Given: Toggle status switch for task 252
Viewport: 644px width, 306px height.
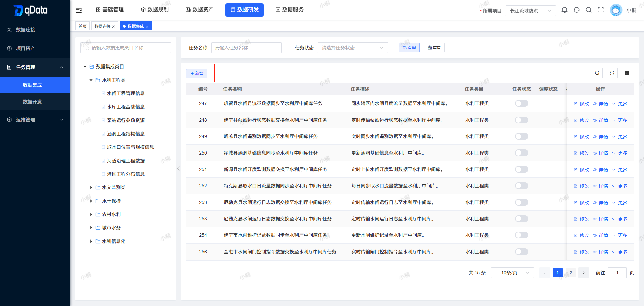Looking at the screenshot, I should point(522,186).
